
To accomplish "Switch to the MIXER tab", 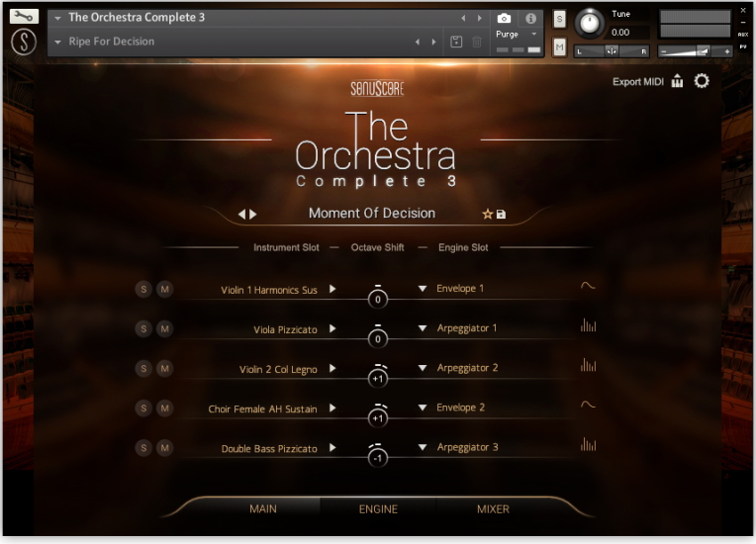I will [493, 508].
